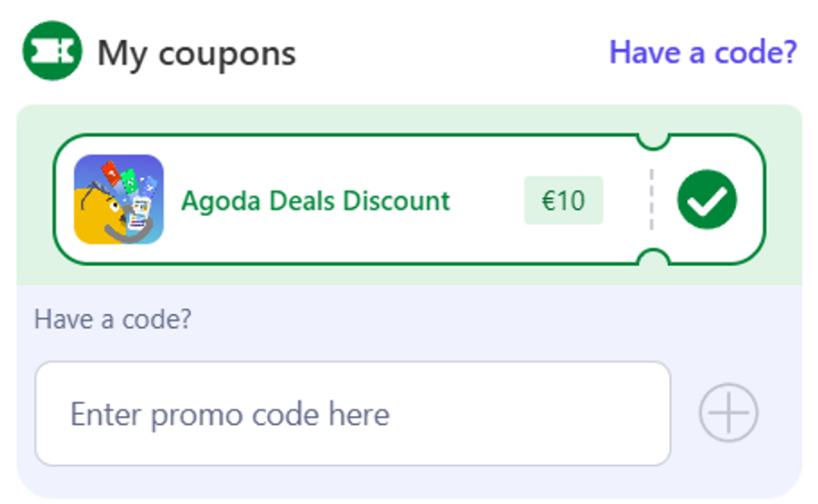Uncheck the green coupon checkmark

707,201
